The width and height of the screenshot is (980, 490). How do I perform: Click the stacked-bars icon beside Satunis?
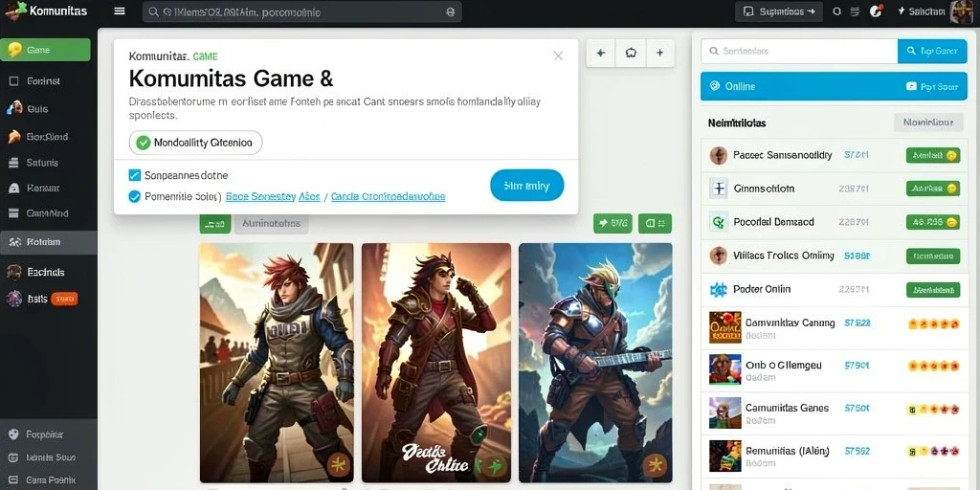(x=14, y=163)
